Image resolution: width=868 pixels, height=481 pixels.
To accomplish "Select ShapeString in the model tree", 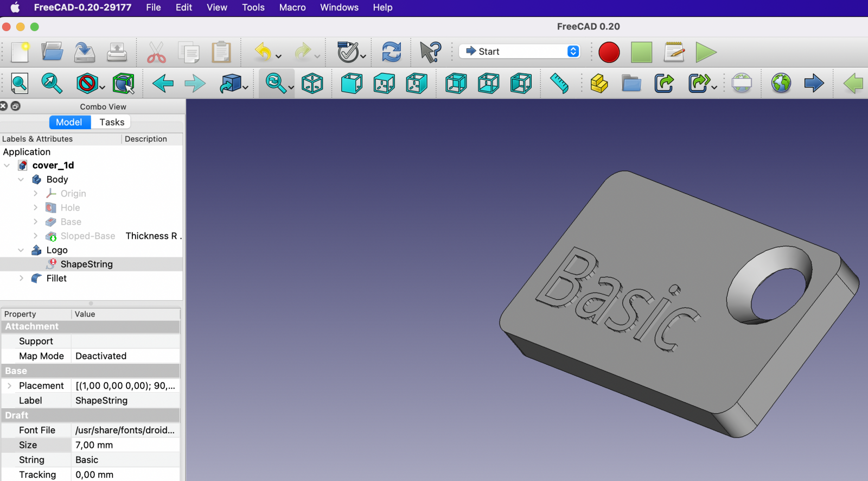I will click(86, 264).
